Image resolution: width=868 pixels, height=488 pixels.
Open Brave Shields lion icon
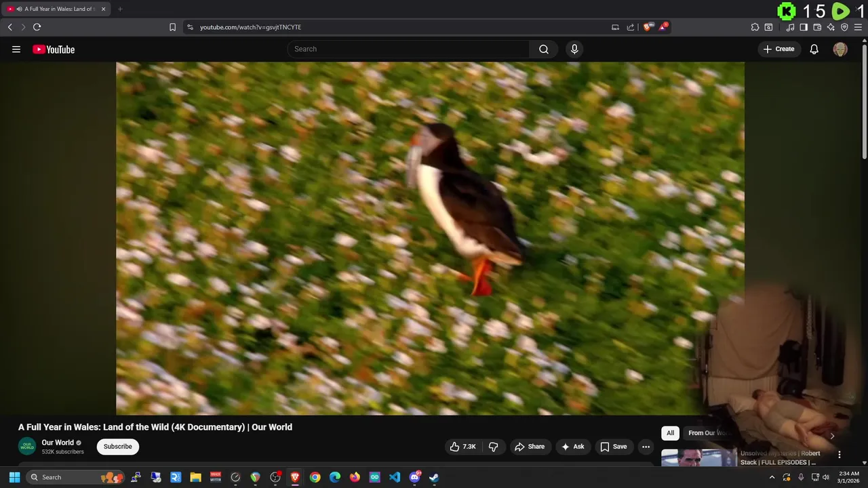point(648,27)
